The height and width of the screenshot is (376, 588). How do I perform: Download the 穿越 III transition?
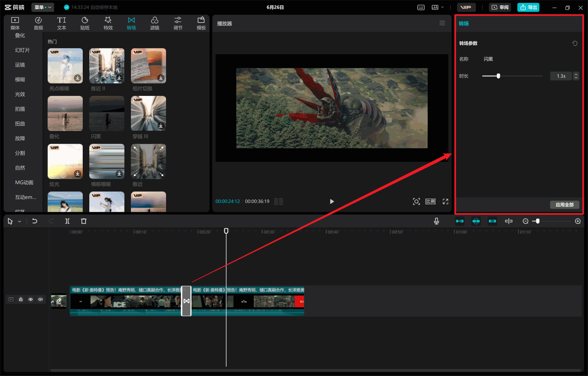tap(161, 126)
